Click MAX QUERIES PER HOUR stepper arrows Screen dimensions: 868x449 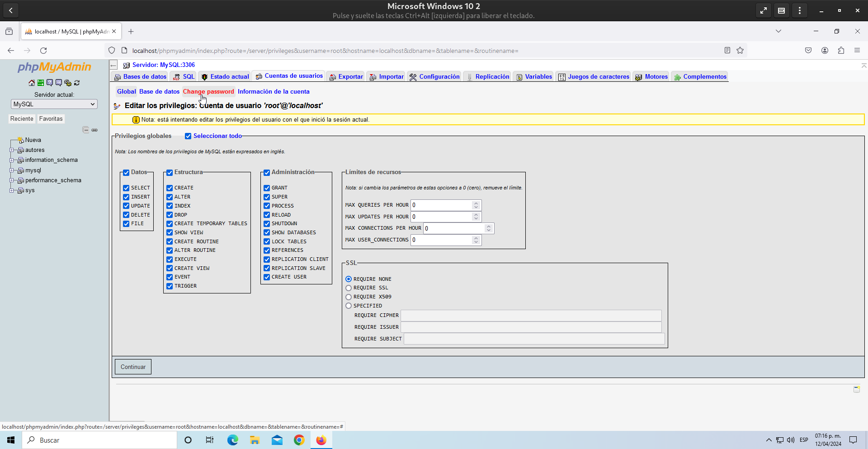click(x=476, y=205)
